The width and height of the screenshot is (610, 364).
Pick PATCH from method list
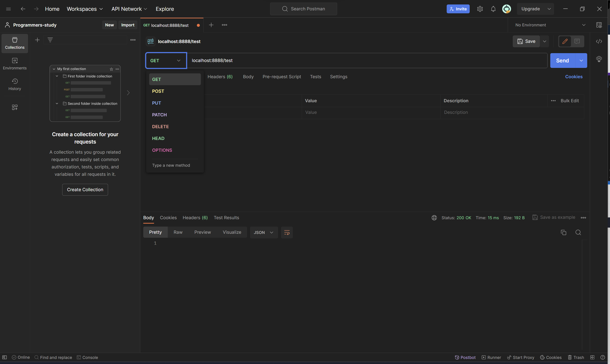[x=175, y=115]
